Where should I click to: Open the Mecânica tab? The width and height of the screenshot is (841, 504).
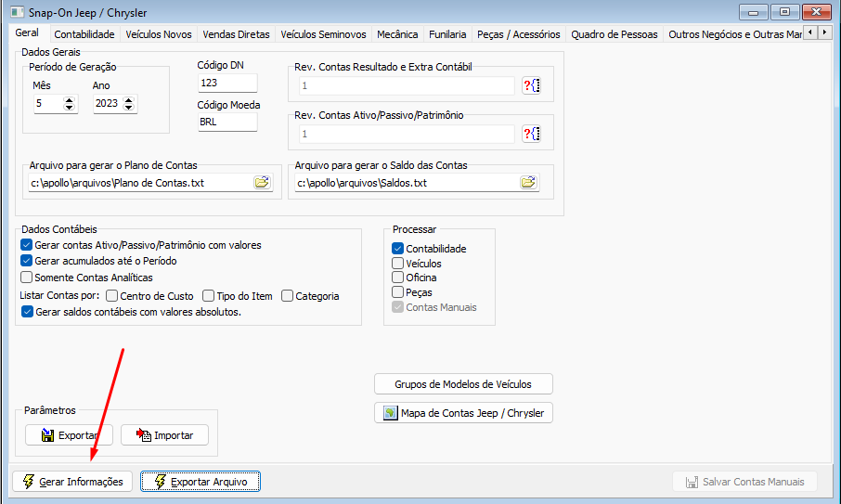[x=397, y=34]
